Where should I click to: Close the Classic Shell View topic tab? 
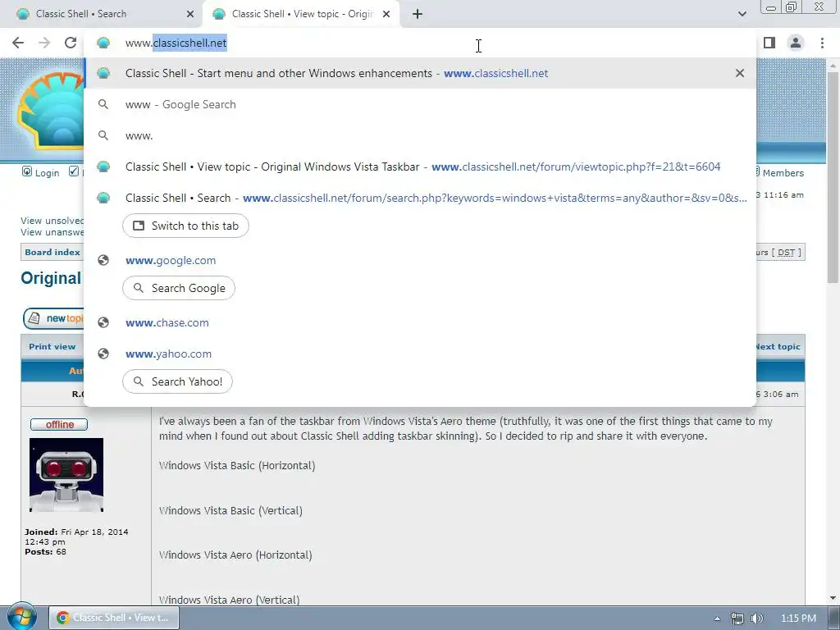[x=386, y=14]
